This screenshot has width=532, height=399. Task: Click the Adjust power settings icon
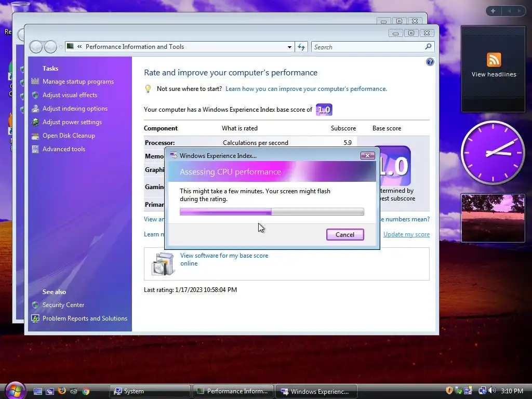(35, 122)
